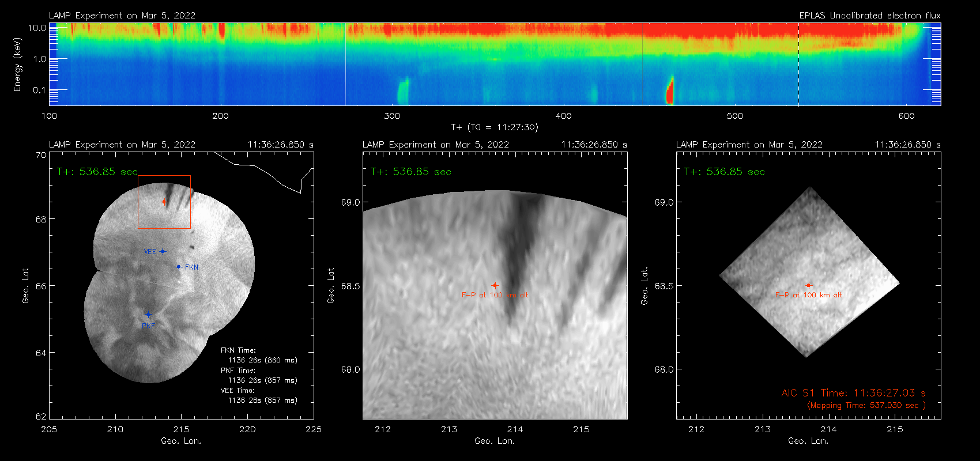Click the '11:36:26.850 s' timestamp above the middle panel

(x=594, y=145)
